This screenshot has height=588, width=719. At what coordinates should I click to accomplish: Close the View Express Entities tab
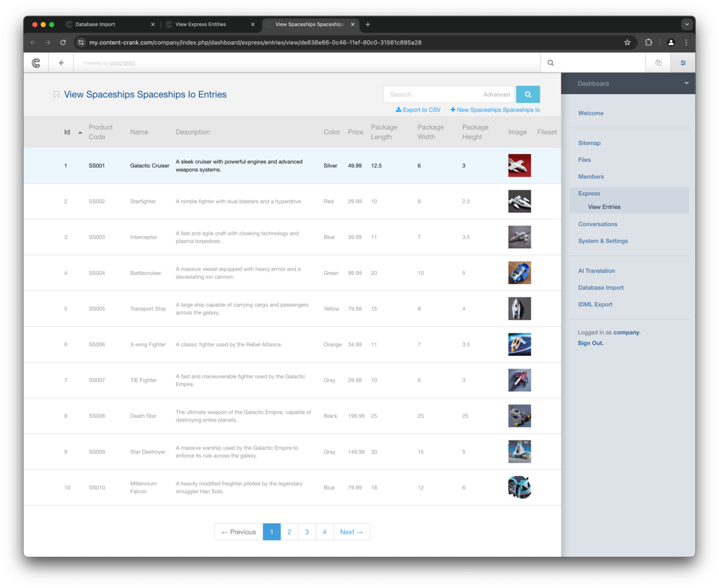click(253, 25)
